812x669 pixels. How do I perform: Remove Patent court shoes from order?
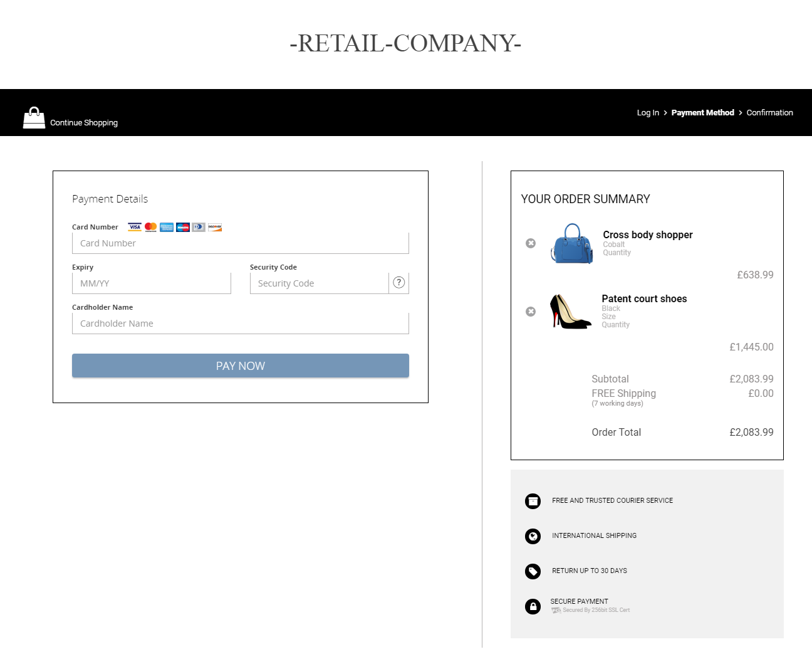(531, 312)
